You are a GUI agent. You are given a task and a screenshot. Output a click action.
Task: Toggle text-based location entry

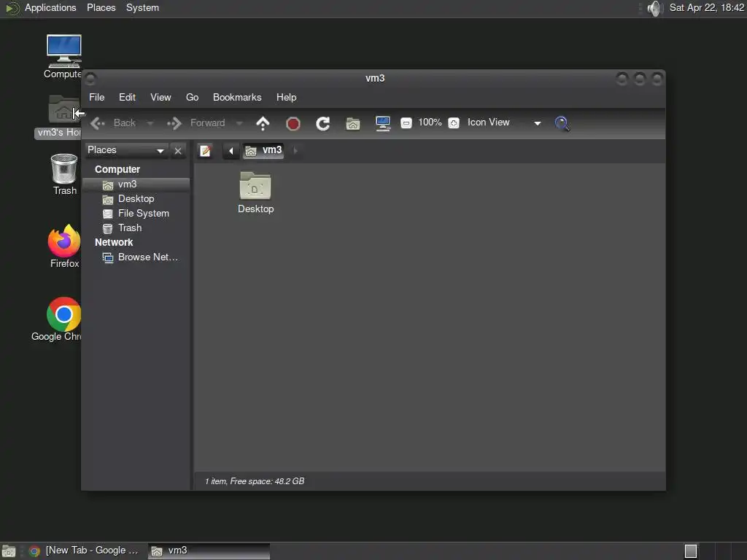(x=205, y=151)
